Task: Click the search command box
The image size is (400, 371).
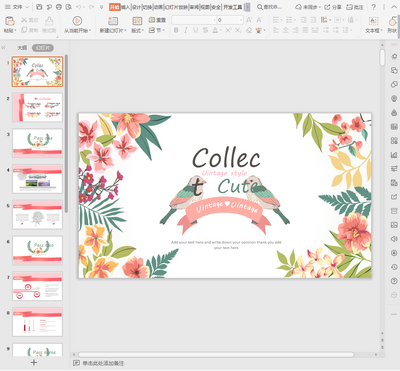Action: (269, 7)
